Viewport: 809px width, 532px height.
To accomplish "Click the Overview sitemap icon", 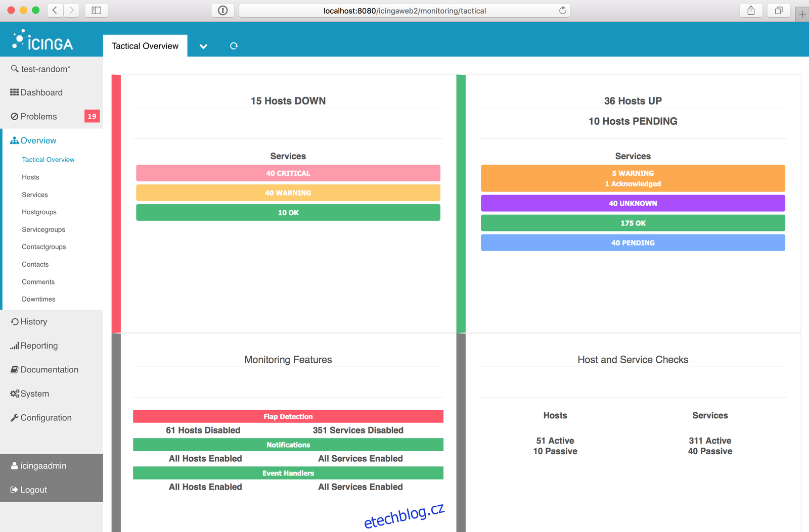I will click(14, 140).
